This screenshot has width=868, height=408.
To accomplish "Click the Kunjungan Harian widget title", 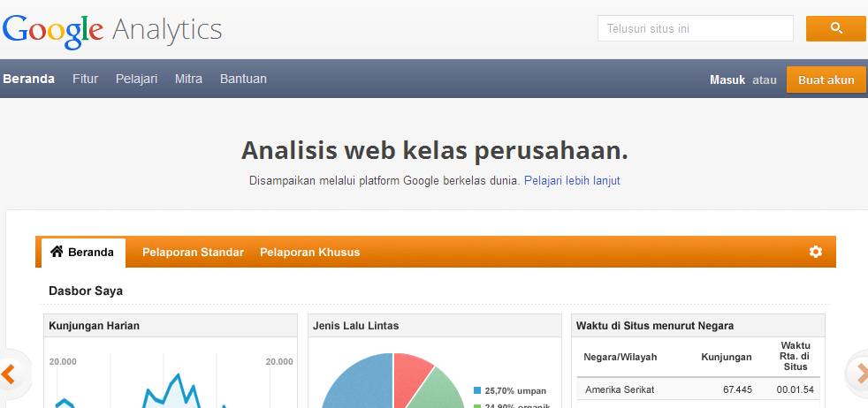I will point(94,326).
